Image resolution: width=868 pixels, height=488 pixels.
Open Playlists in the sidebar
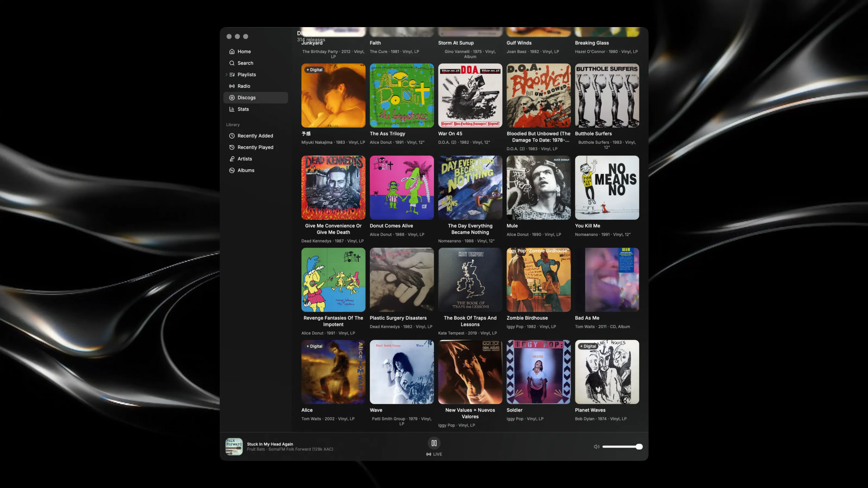255,75
